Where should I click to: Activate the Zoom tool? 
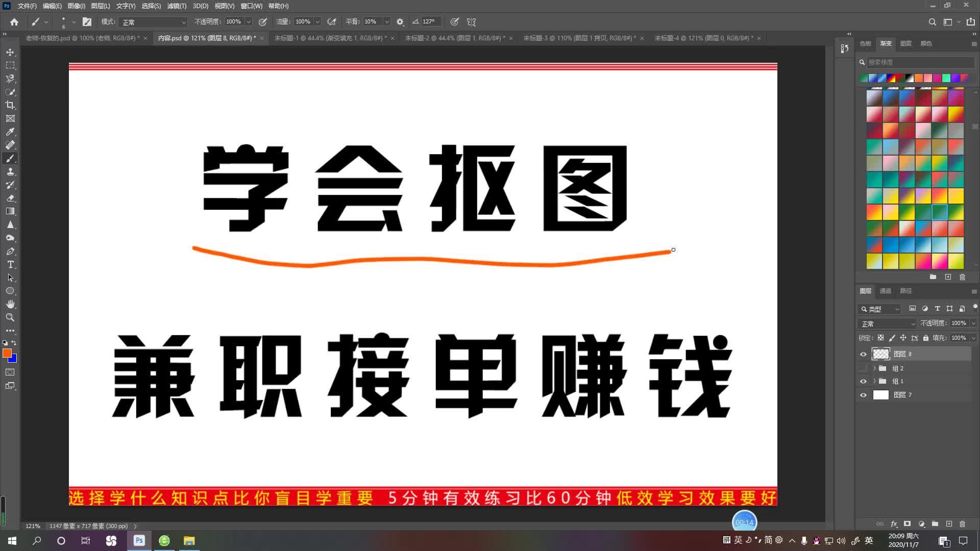(10, 317)
